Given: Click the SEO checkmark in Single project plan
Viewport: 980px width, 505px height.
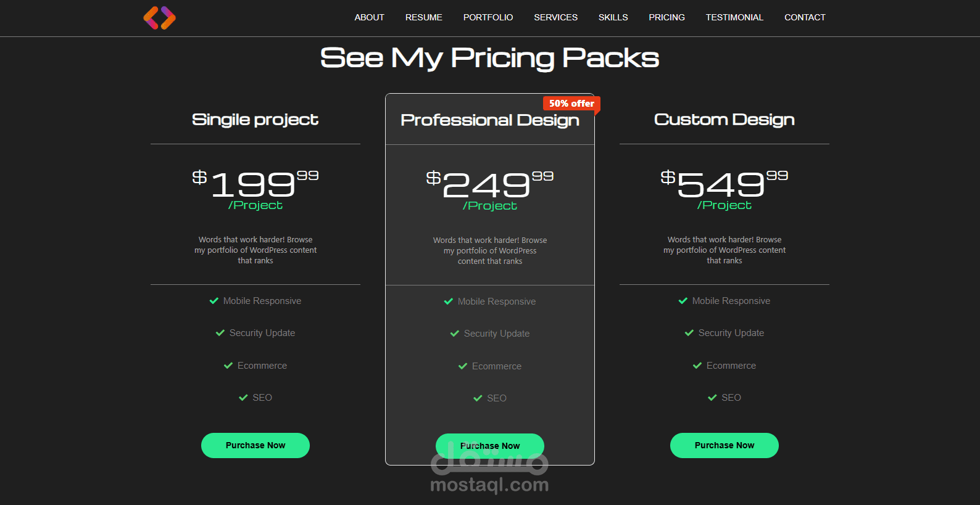Looking at the screenshot, I should click(243, 398).
